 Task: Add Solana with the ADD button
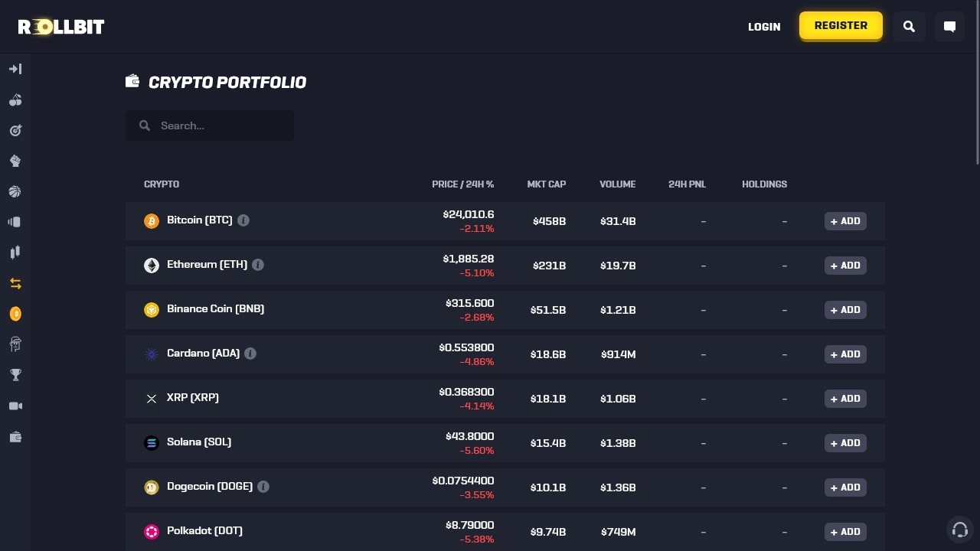point(845,443)
